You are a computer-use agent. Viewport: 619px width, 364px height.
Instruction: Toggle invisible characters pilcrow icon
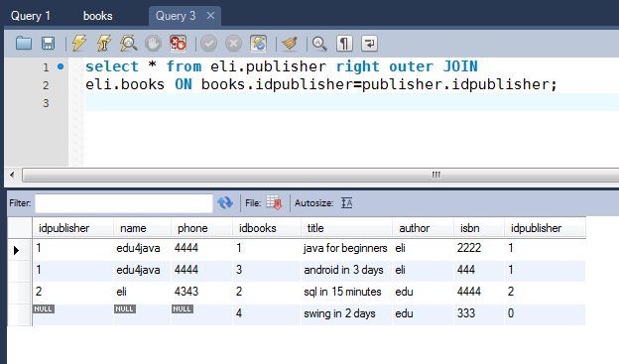344,43
